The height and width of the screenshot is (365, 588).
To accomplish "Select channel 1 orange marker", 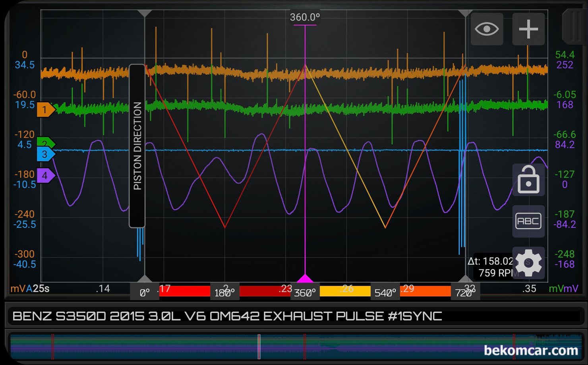I will click(x=46, y=110).
